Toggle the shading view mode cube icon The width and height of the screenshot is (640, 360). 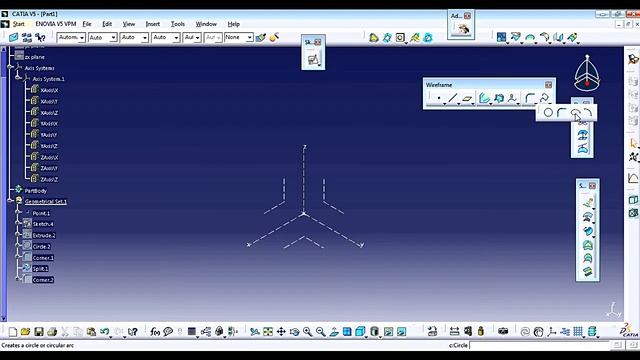click(x=360, y=332)
